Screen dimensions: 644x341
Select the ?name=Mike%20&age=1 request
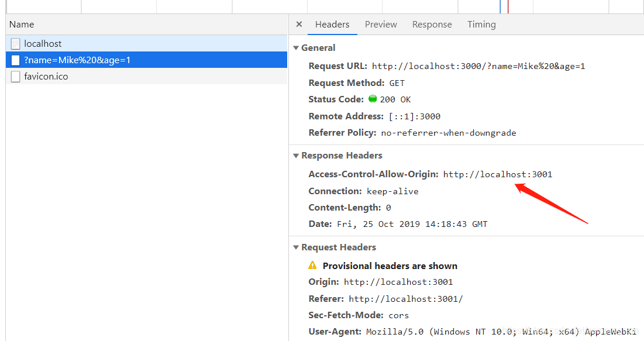click(x=147, y=60)
